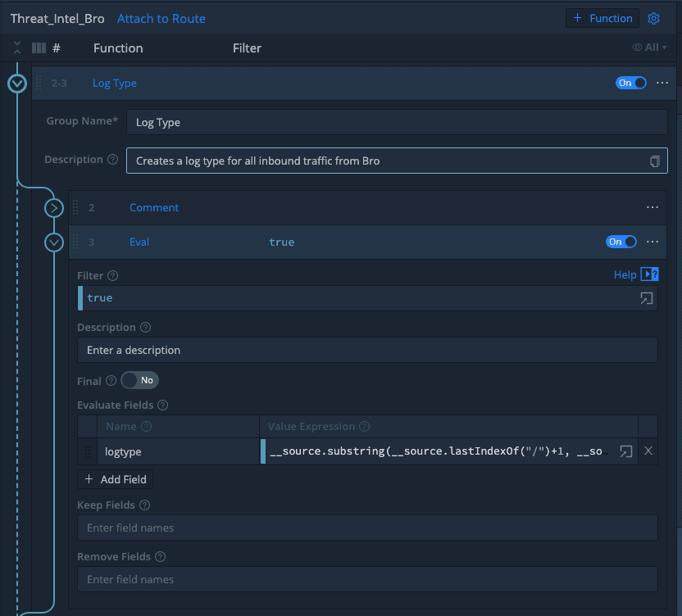
Task: Expand the Comment function row
Action: 54,208
